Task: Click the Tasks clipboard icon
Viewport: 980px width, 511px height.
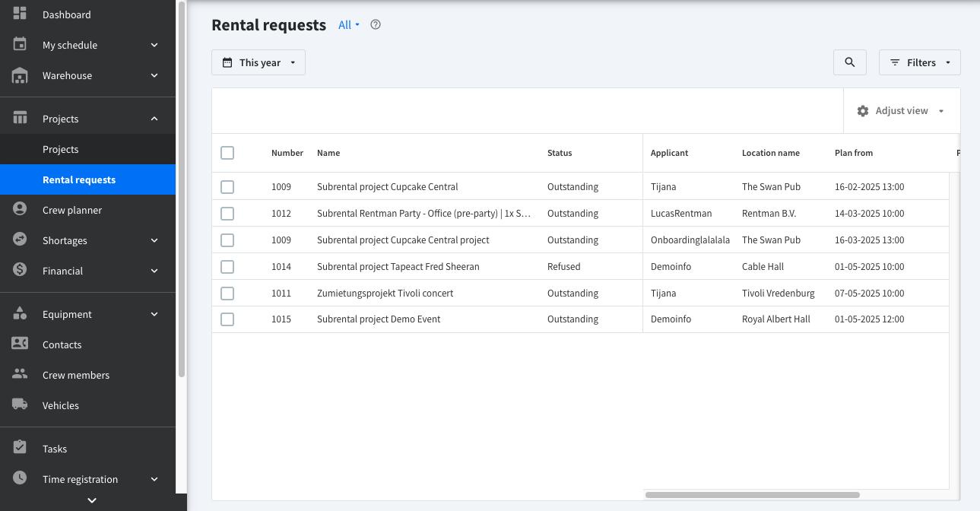Action: pyautogui.click(x=20, y=448)
